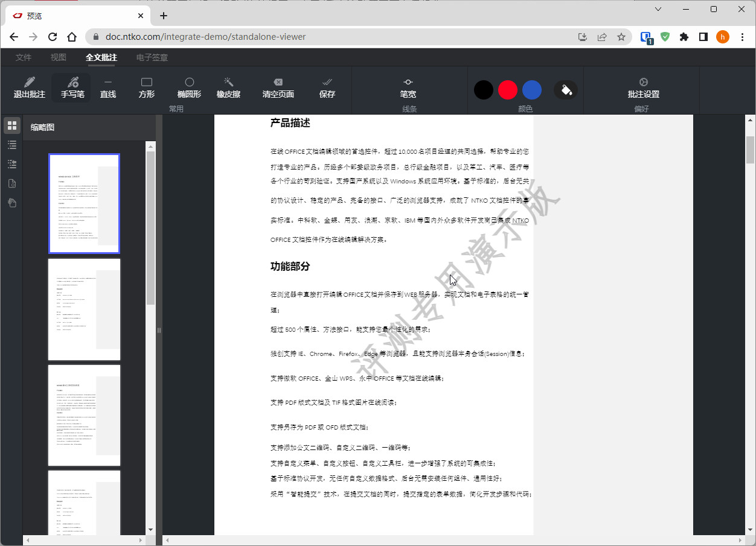Open the blue extension icon with badge
Viewport: 756px width, 546px height.
pos(646,37)
